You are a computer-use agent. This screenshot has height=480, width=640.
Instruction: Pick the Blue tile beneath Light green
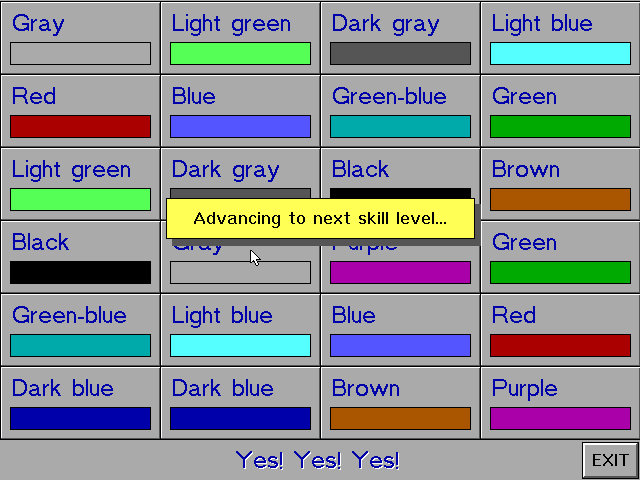[240, 110]
